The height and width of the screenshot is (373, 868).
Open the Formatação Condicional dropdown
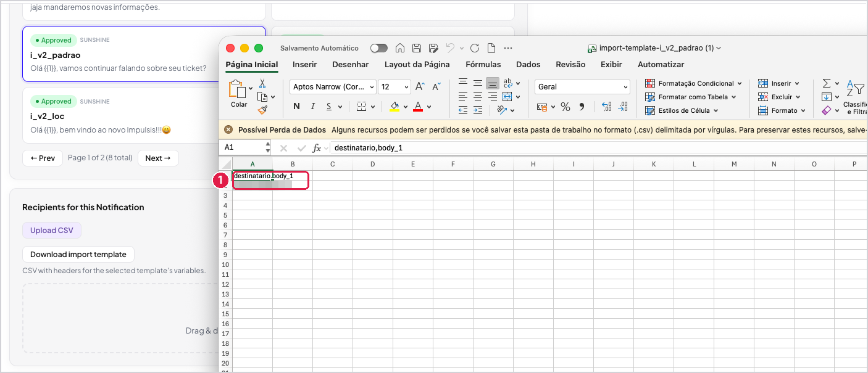coord(693,83)
